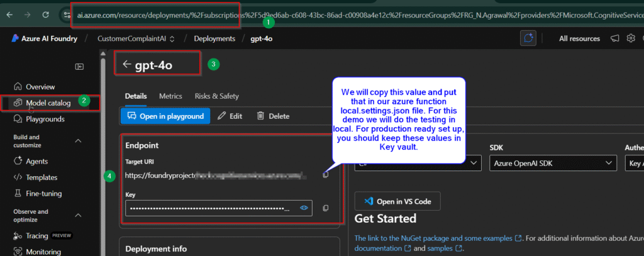This screenshot has height=256, width=644.
Task: Click the Copilot chat icon in the header
Action: point(528,38)
